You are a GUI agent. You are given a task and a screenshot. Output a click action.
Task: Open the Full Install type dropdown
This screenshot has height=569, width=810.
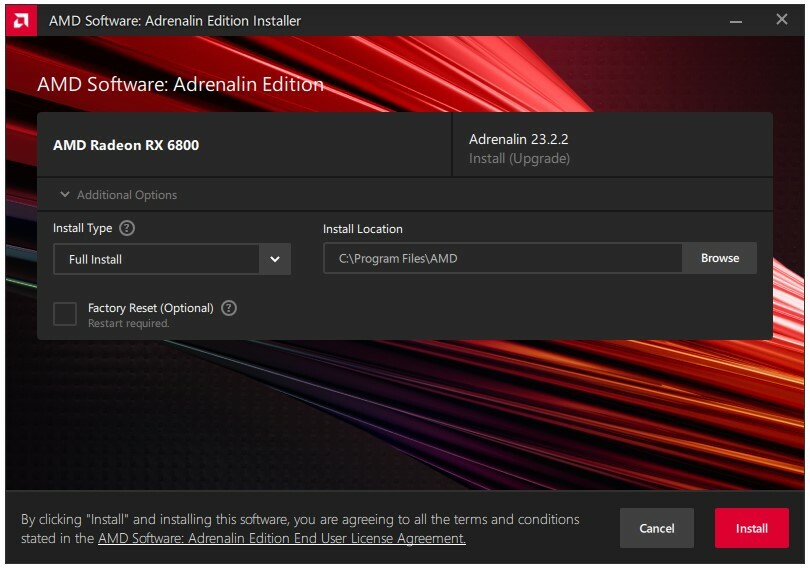[x=172, y=259]
